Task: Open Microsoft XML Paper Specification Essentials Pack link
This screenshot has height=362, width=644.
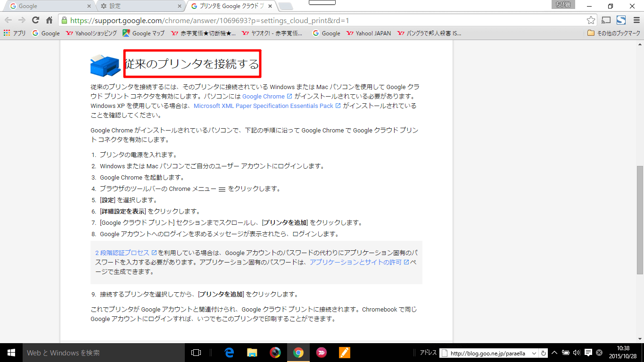Action: click(264, 106)
